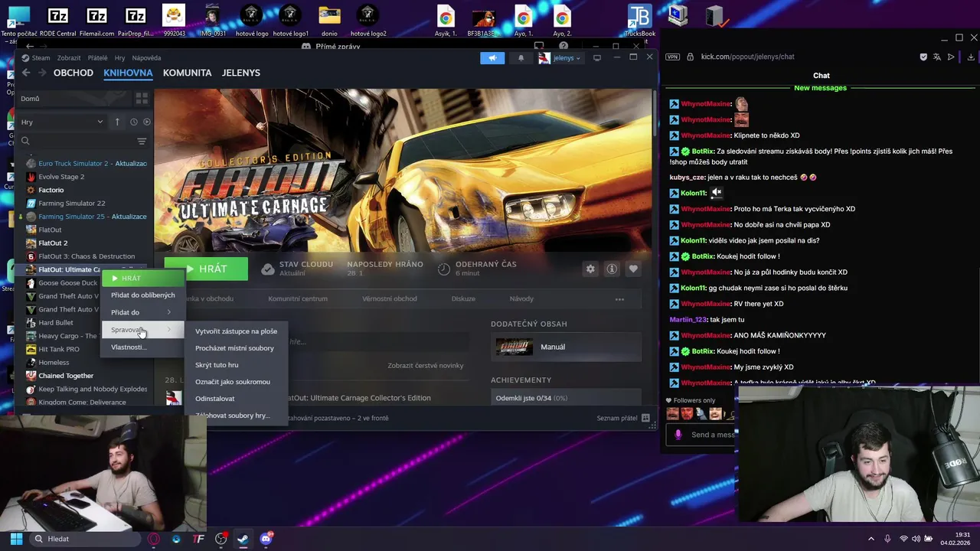
Task: Open the JELENYS profile tab
Action: coord(241,73)
